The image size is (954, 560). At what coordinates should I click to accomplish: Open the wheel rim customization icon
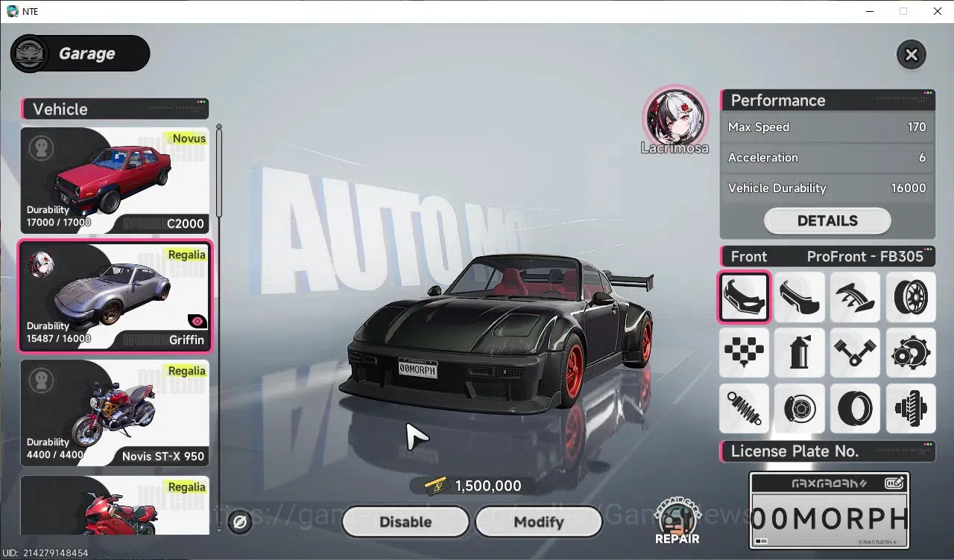click(x=911, y=297)
